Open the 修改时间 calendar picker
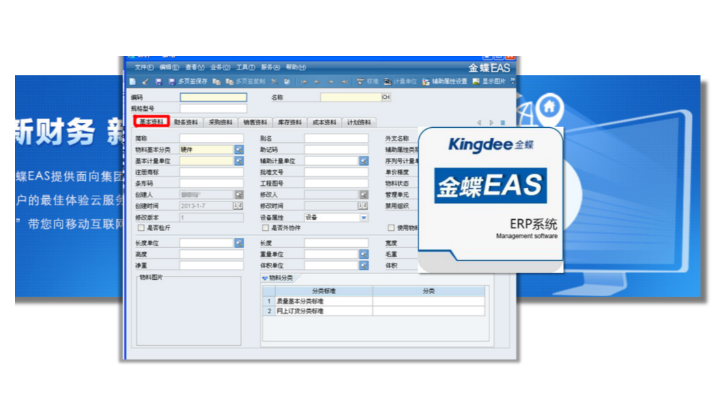 point(363,206)
